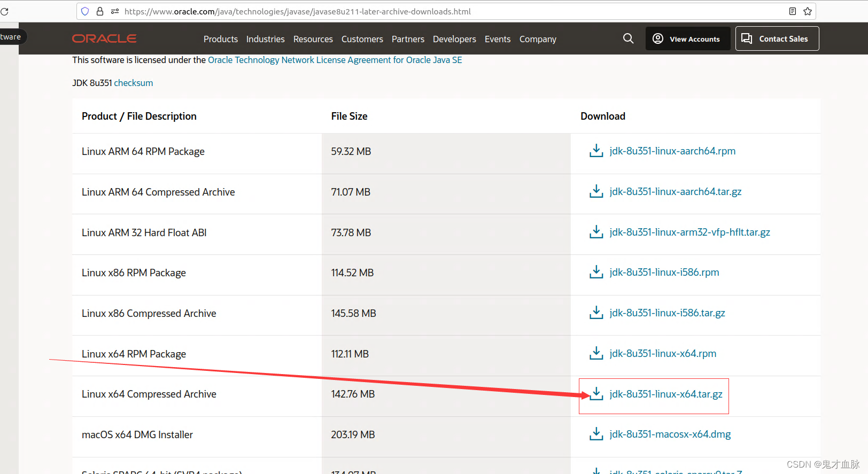Click download icon for jdk-8u351-linux-arm32-vfp-hflt.tar.gz
Screen dimensions: 868x474
[x=596, y=232]
